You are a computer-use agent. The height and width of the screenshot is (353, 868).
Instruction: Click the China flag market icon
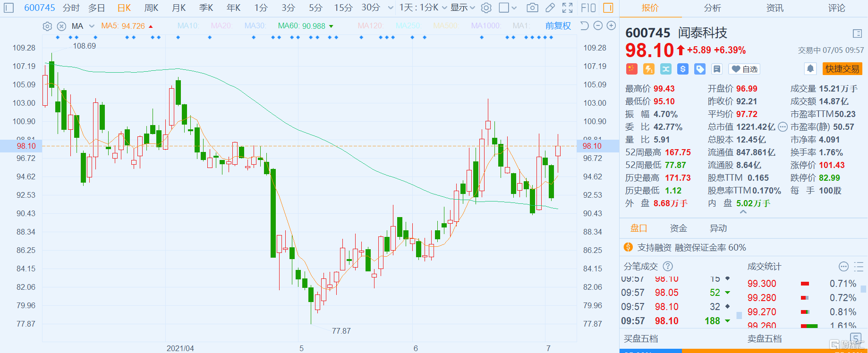tap(632, 69)
